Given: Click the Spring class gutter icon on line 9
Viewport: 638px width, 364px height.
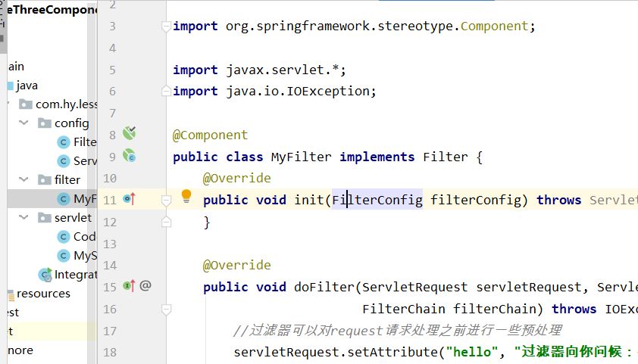Looking at the screenshot, I should (x=130, y=155).
